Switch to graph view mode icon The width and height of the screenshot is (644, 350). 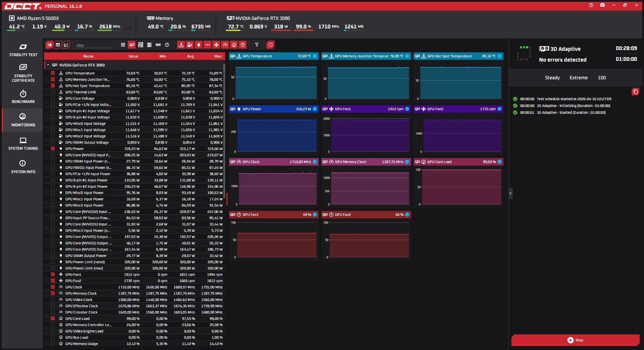click(x=66, y=45)
